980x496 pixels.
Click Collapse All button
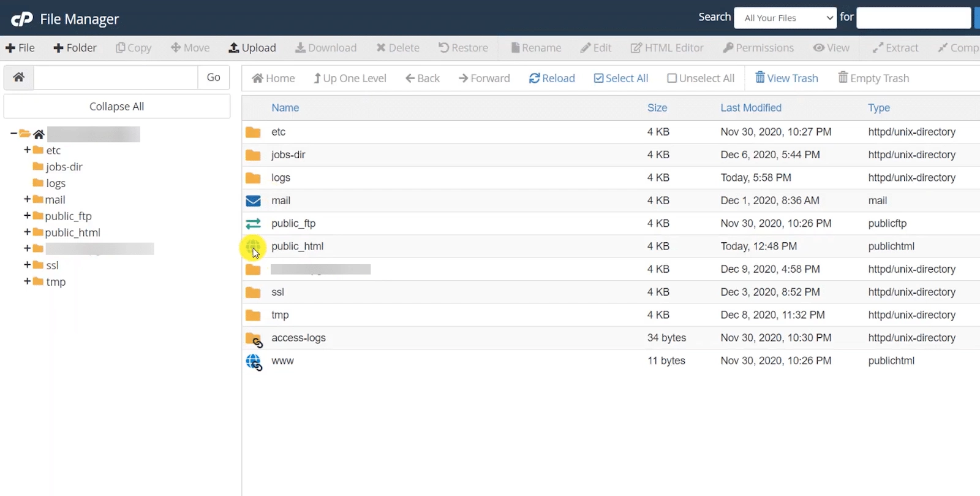tap(117, 106)
